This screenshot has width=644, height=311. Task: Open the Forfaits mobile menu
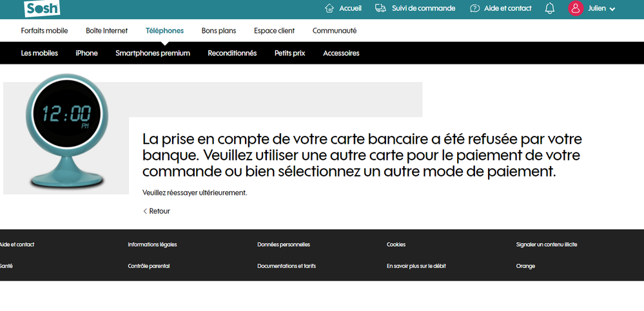click(x=44, y=30)
